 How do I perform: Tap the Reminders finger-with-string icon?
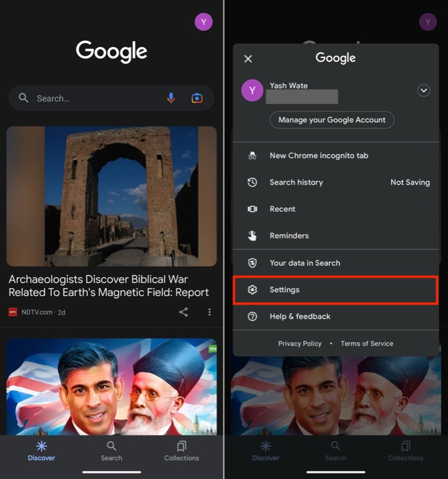coord(252,235)
